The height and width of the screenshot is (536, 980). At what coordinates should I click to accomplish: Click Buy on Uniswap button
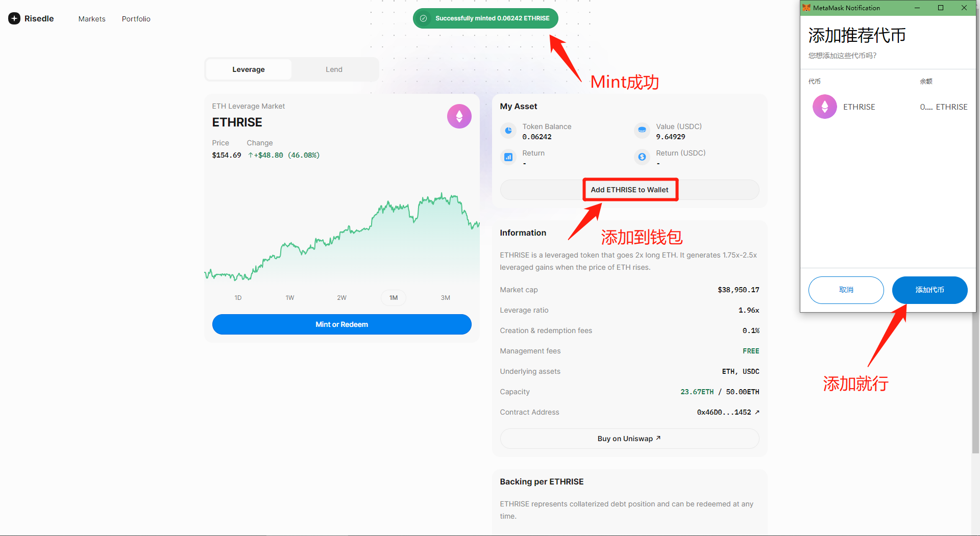click(629, 439)
